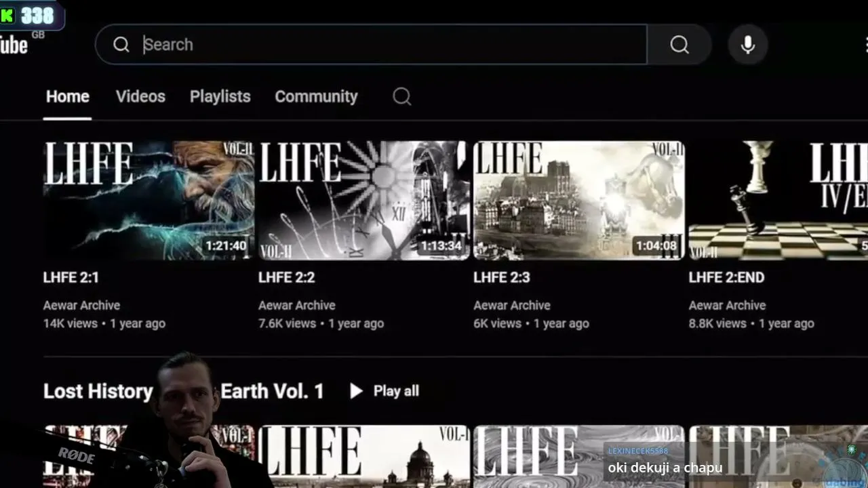Click inside the Search input field
The width and height of the screenshot is (868, 488).
pos(371,45)
